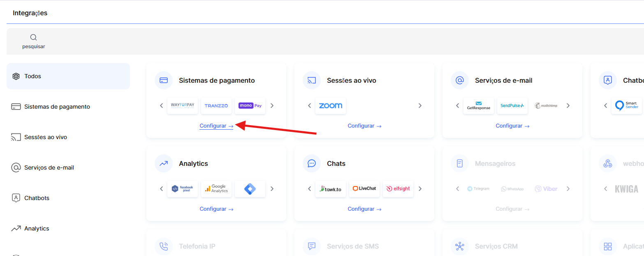This screenshot has width=644, height=256.
Task: Select the Google Analytics logo
Action: coord(216,189)
